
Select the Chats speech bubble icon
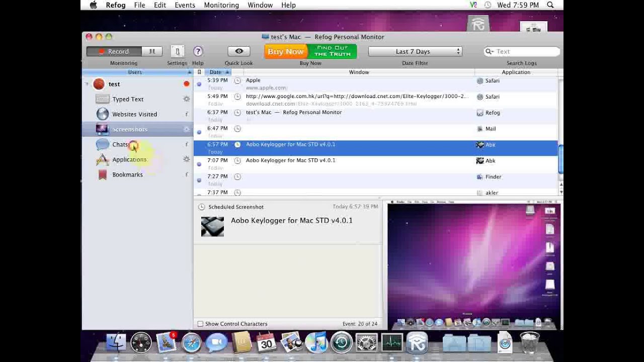pyautogui.click(x=103, y=144)
